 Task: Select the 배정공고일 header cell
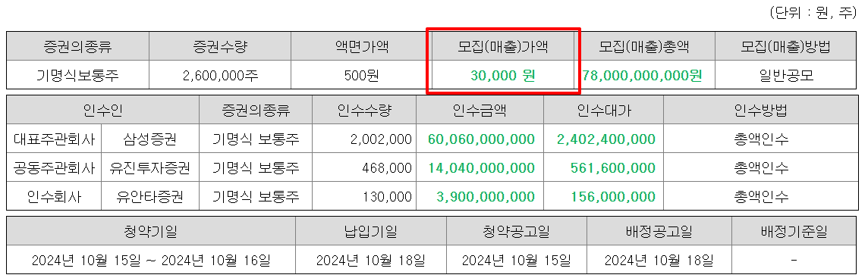click(659, 232)
